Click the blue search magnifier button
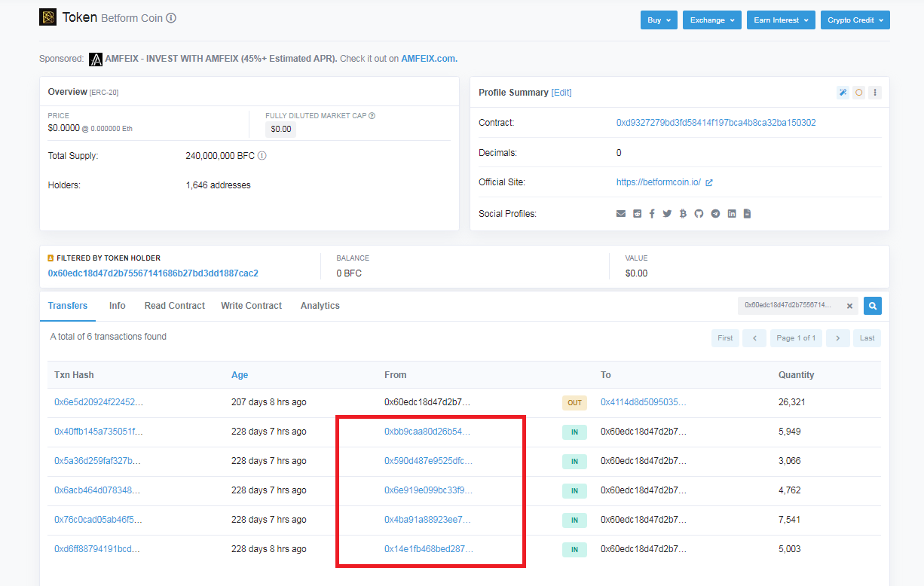This screenshot has height=586, width=924. (x=873, y=306)
